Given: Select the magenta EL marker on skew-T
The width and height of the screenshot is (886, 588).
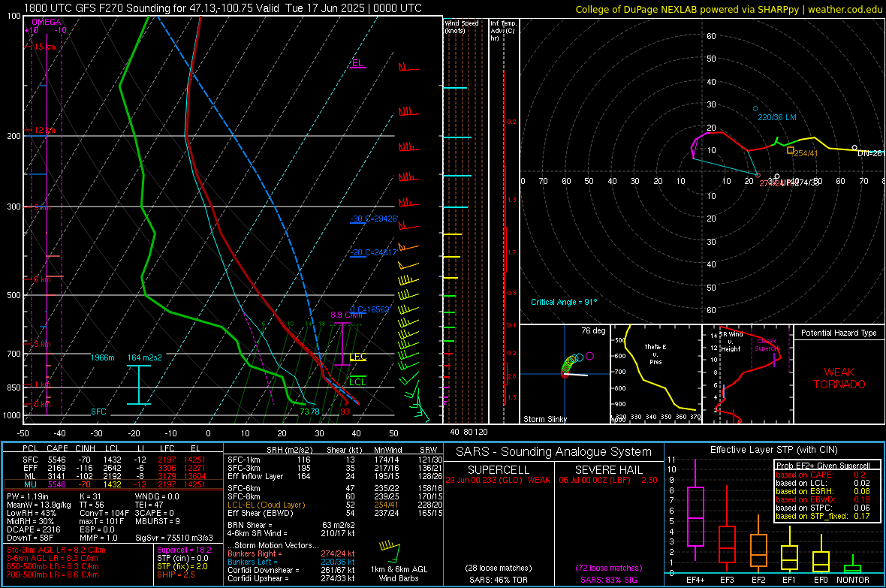Looking at the screenshot, I should 357,63.
